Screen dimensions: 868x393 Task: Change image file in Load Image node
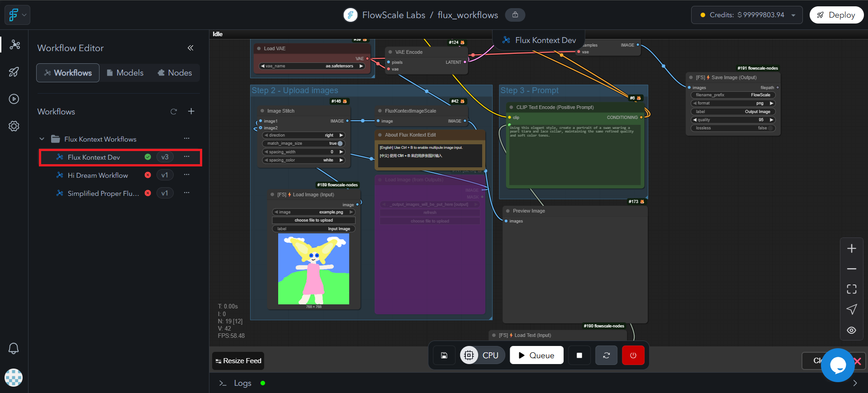(x=313, y=212)
